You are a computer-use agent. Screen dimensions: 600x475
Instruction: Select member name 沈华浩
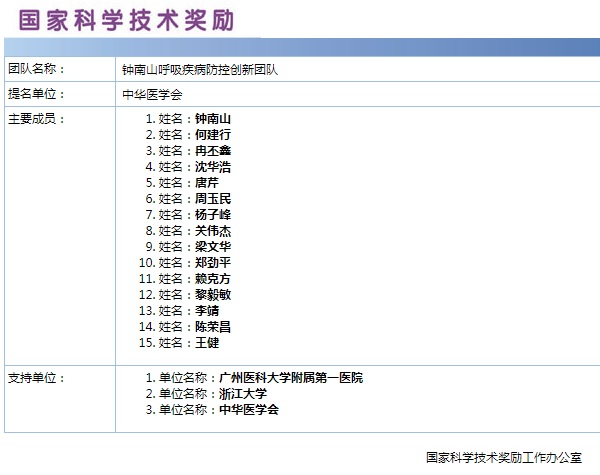(213, 167)
